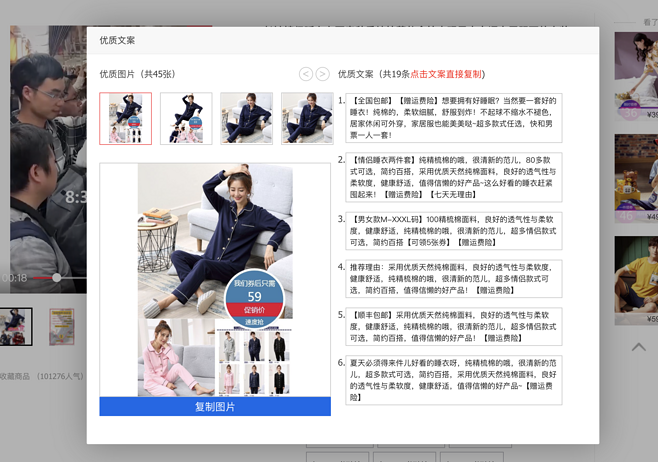This screenshot has width=658, height=462.
Task: Open recommended product with yellow shirt man
Action: [636, 281]
